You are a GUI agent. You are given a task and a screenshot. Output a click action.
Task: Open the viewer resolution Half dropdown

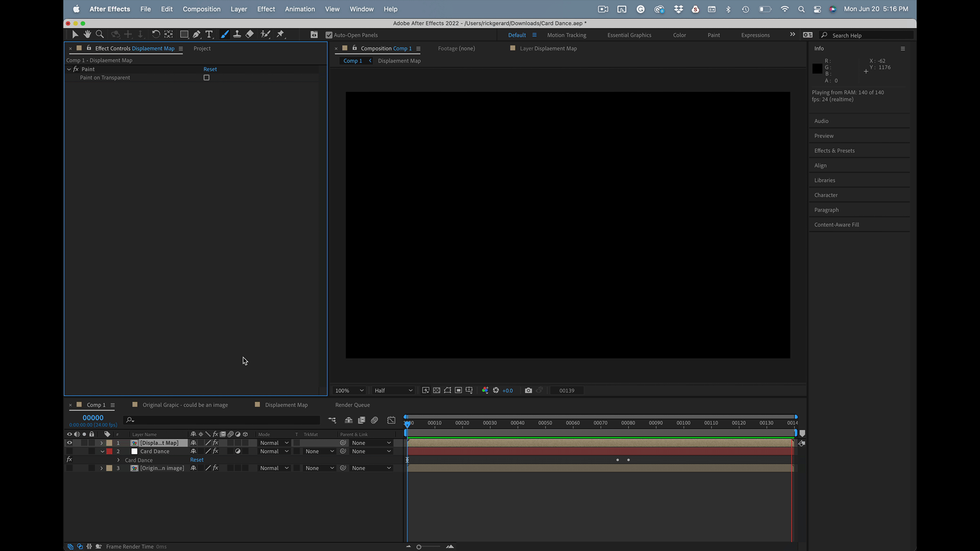(393, 390)
